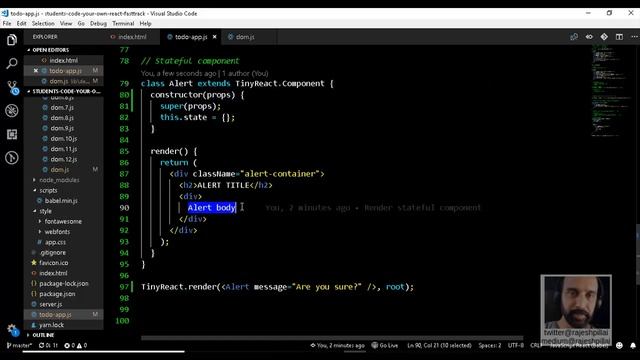This screenshot has width=640, height=360.
Task: Open the Search view in activity bar
Action: tap(12, 63)
